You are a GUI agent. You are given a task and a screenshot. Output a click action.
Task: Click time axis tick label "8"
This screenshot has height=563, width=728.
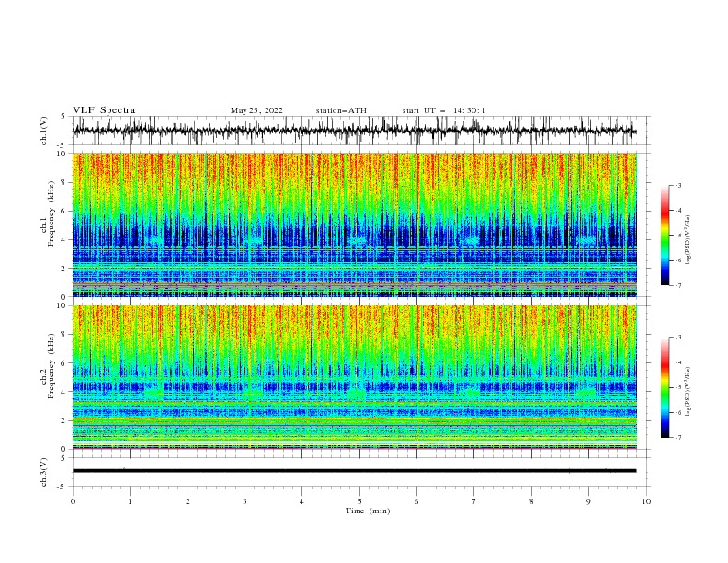point(531,501)
